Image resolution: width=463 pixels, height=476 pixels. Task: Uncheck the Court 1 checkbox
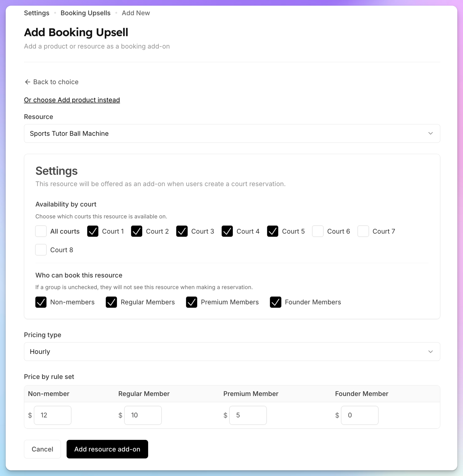[x=93, y=231]
